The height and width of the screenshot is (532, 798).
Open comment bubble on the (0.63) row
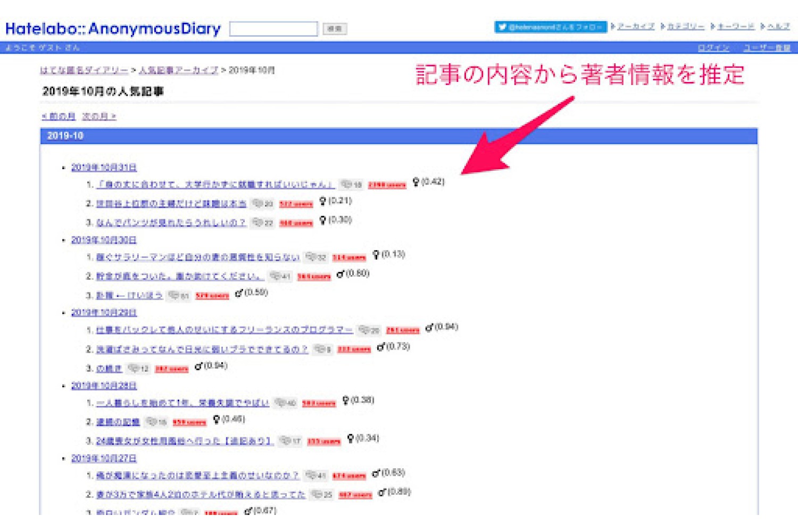[316, 476]
